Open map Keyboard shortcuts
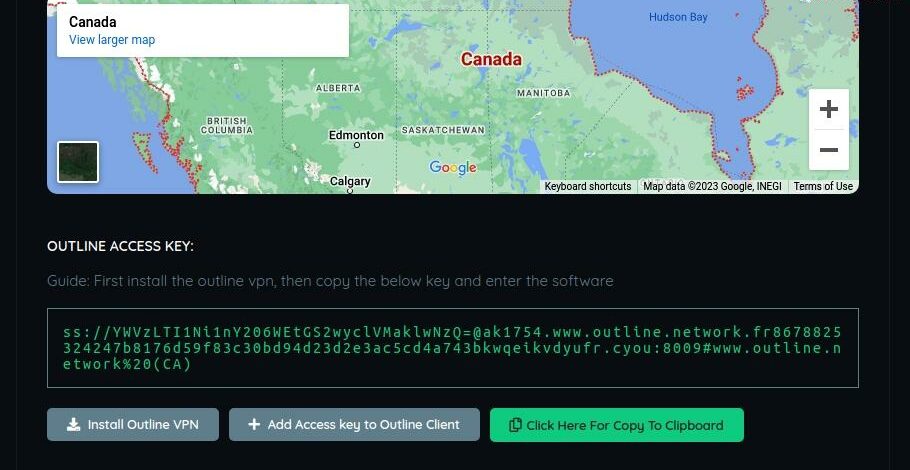 coord(587,186)
